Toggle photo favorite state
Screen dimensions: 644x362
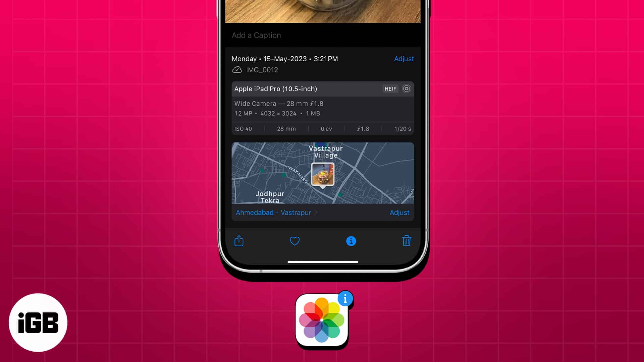pos(295,241)
